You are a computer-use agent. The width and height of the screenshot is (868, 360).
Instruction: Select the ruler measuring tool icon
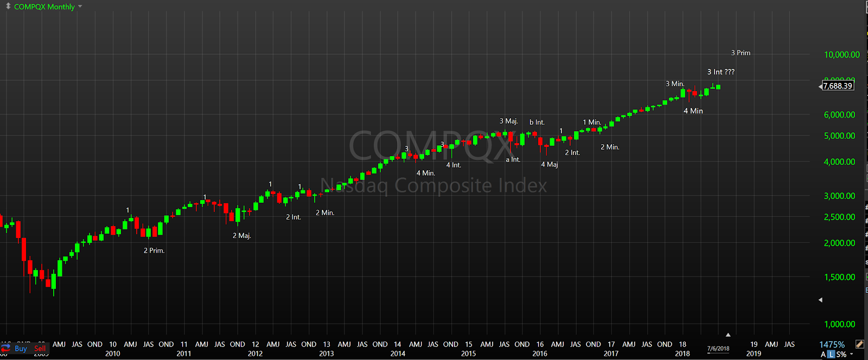click(859, 344)
